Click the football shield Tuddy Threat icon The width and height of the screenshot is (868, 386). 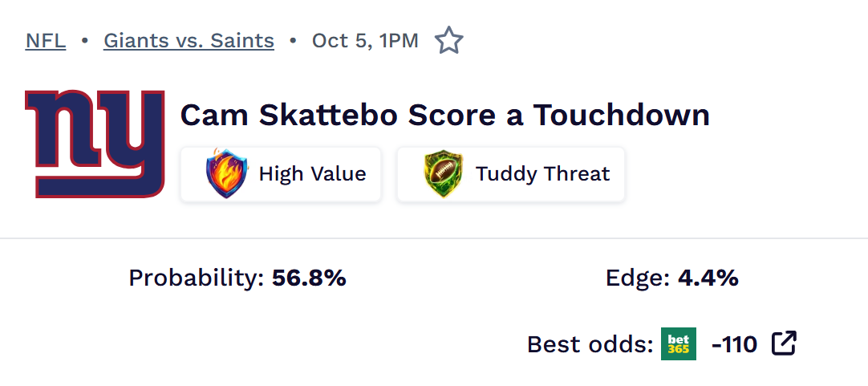pyautogui.click(x=443, y=173)
